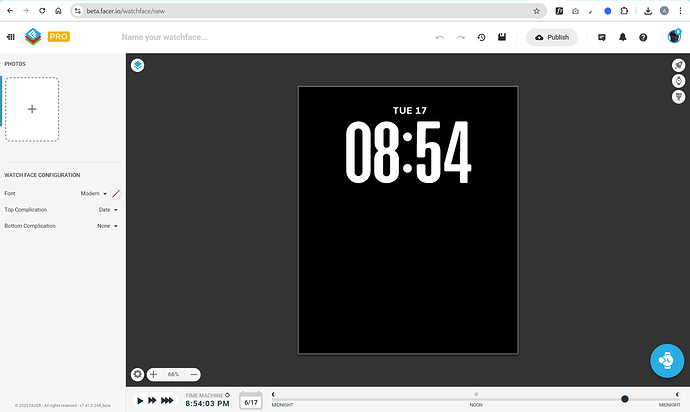690x412 pixels.
Task: Select the 08:54 time on watchface
Action: pyautogui.click(x=408, y=152)
